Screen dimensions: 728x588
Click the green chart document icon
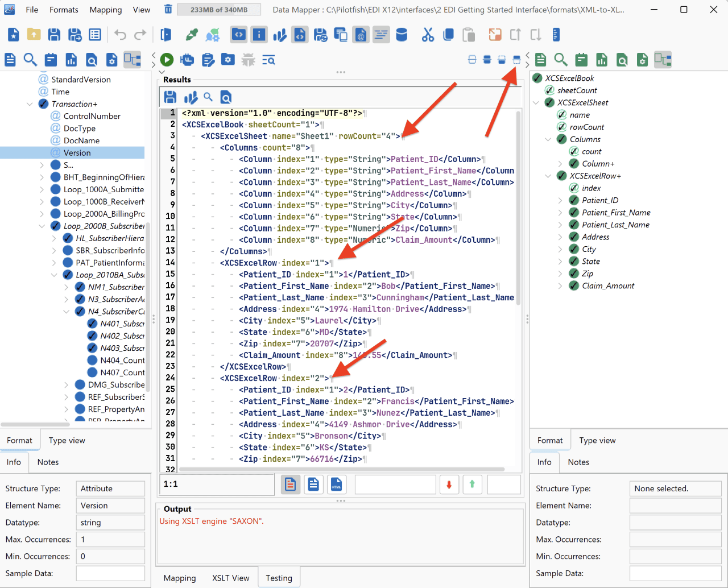[602, 60]
